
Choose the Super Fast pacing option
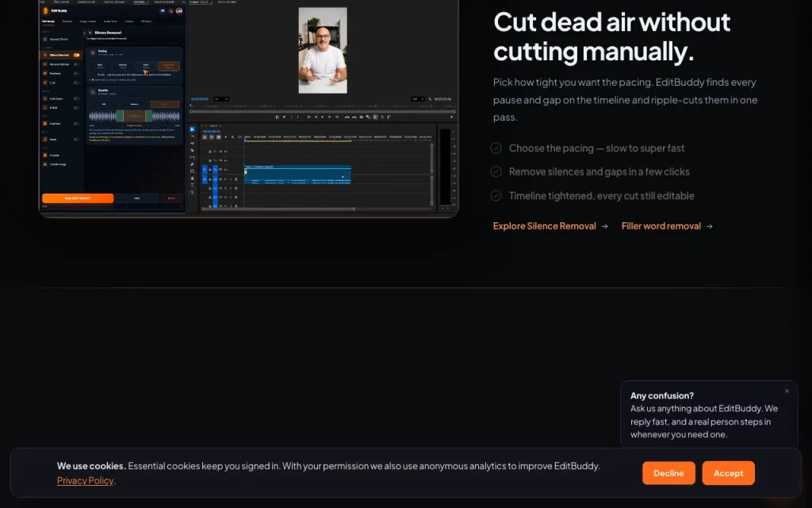[x=169, y=67]
